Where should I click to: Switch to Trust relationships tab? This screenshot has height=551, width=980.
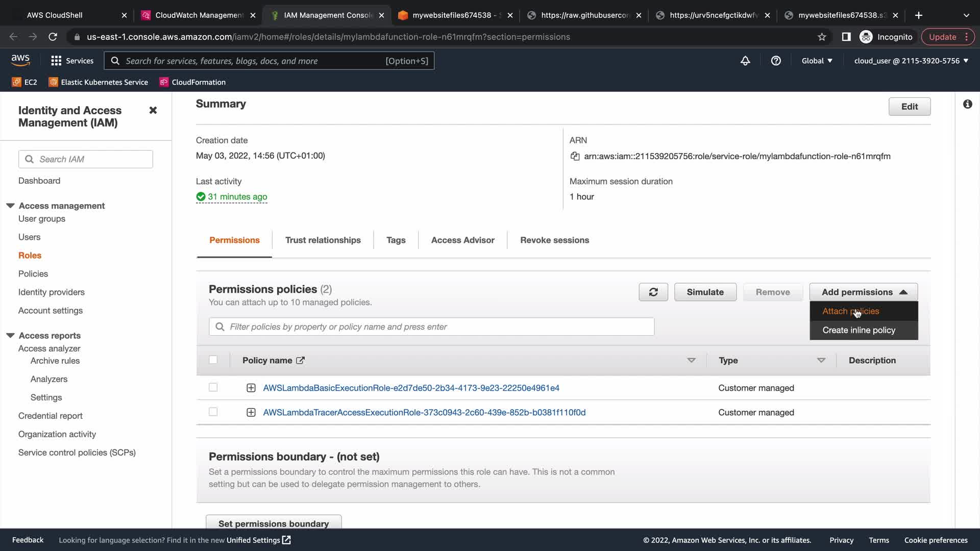(323, 240)
